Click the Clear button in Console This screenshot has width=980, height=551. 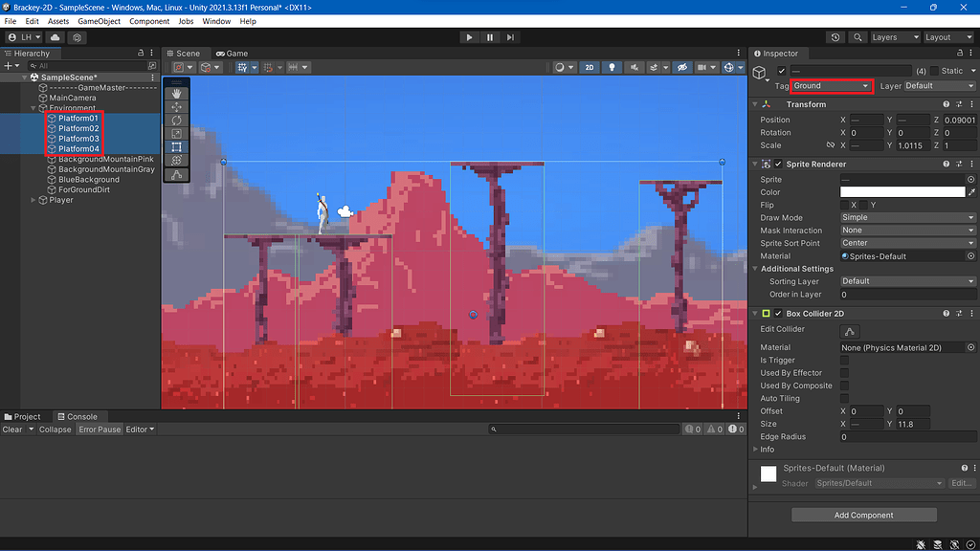tap(13, 429)
